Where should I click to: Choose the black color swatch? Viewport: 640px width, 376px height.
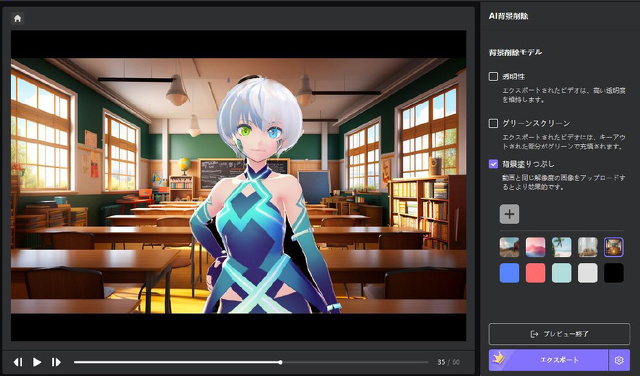pos(614,273)
